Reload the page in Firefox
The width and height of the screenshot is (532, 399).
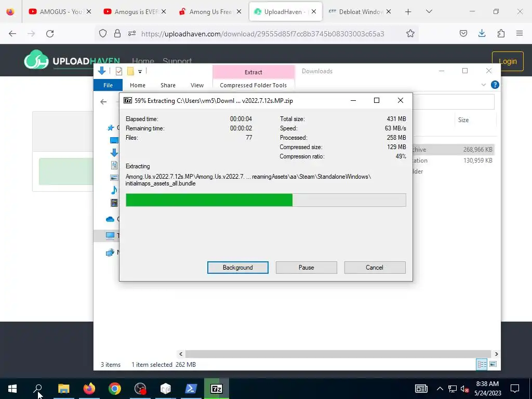pyautogui.click(x=50, y=34)
